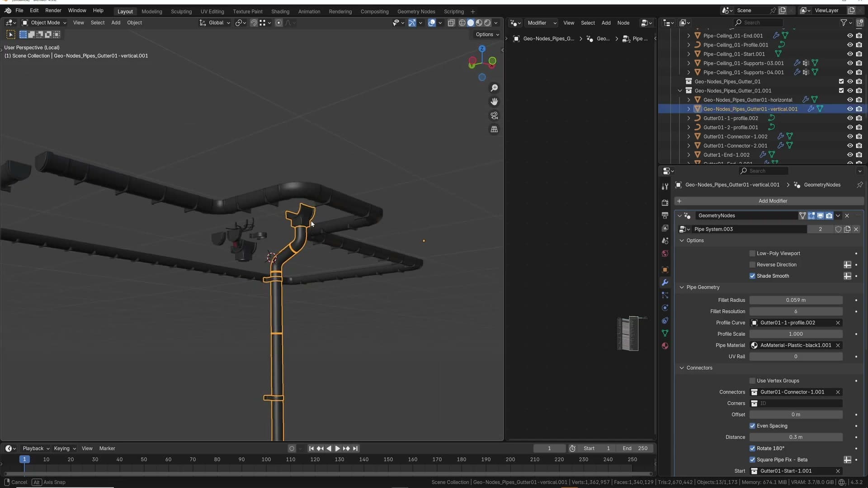This screenshot has width=868, height=488.
Task: Open the Material properties tab
Action: [x=665, y=346]
